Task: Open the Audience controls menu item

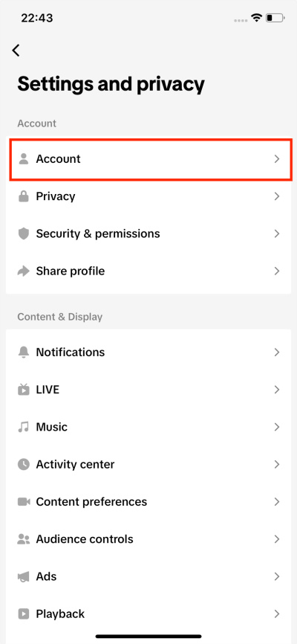Action: coord(148,539)
